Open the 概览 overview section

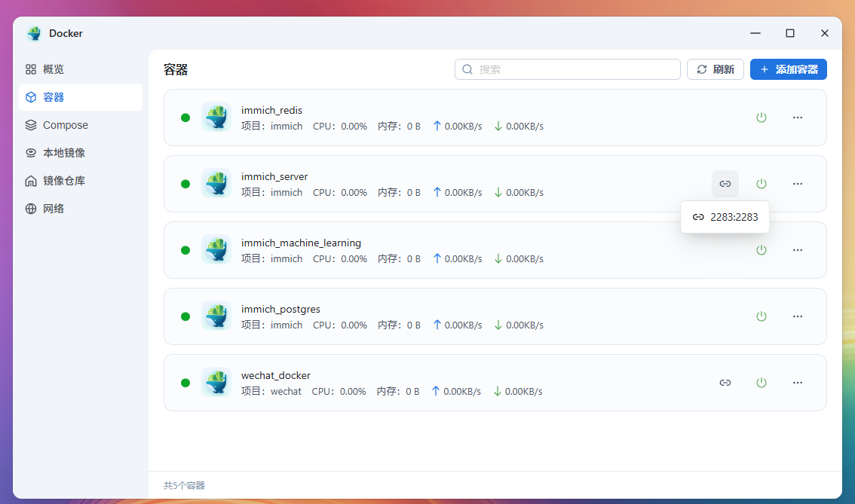point(80,69)
